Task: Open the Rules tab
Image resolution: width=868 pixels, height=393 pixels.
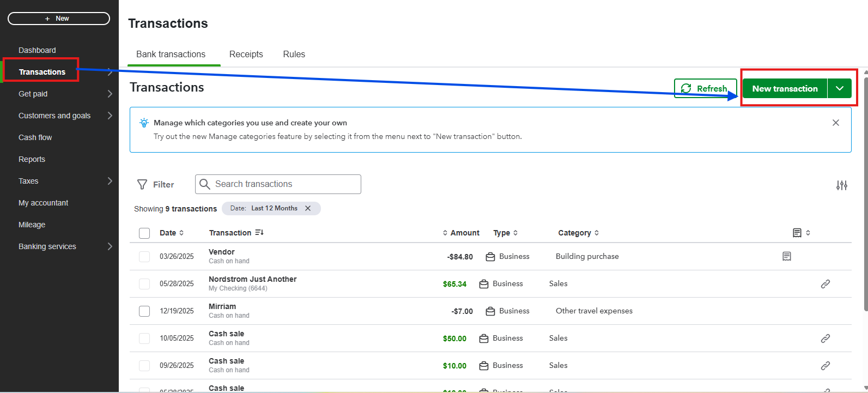Action: click(294, 55)
